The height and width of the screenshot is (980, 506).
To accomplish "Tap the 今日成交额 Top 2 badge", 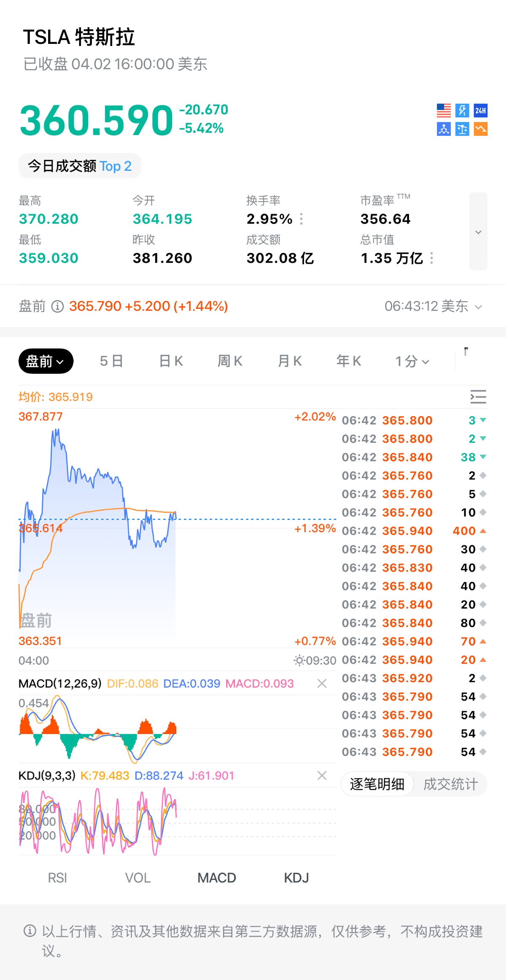I will pyautogui.click(x=80, y=166).
